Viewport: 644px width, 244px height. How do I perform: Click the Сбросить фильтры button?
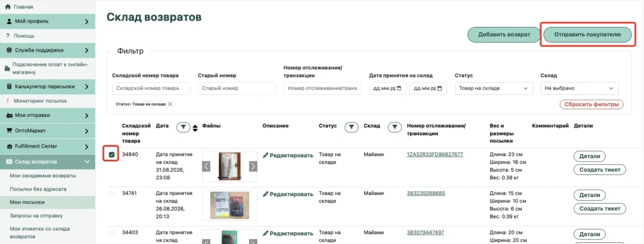coord(591,104)
